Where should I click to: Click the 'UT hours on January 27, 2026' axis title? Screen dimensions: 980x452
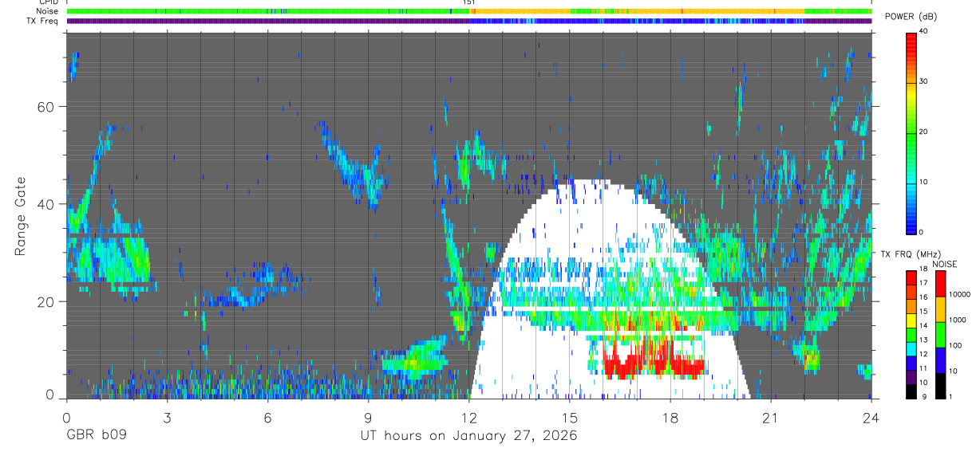point(468,436)
